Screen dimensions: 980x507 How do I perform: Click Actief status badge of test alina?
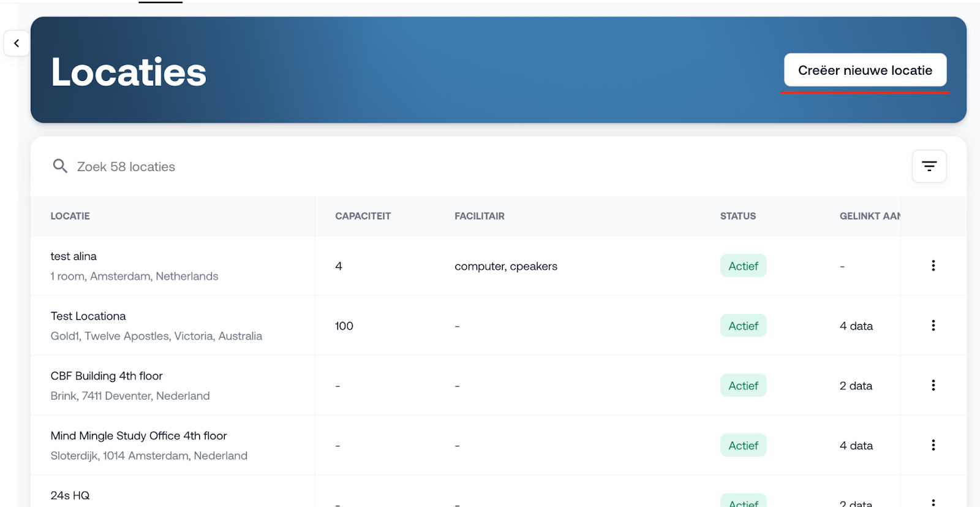pyautogui.click(x=743, y=266)
